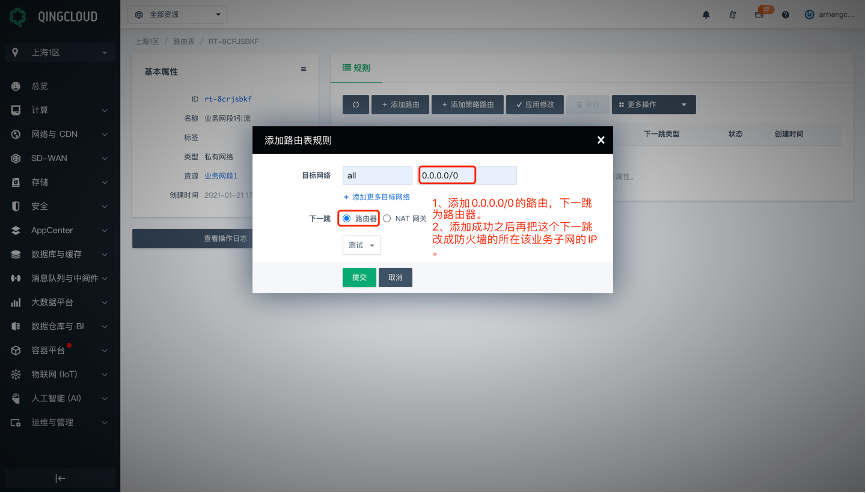Open the 总览 overview sidebar icon
This screenshot has width=866, height=493.
(x=16, y=86)
